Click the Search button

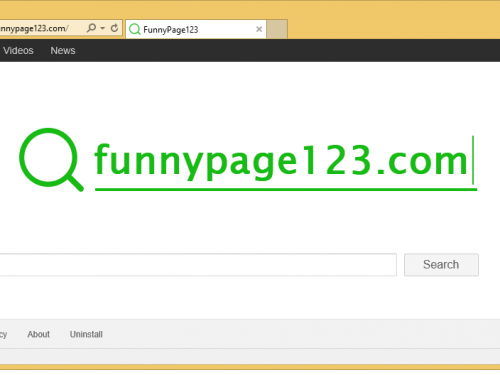441,265
